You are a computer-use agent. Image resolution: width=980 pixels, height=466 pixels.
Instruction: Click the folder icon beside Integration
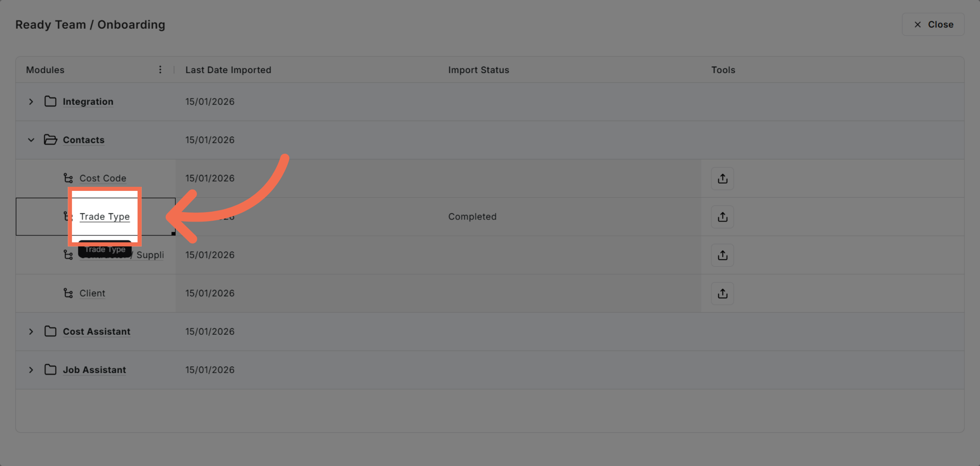(50, 101)
